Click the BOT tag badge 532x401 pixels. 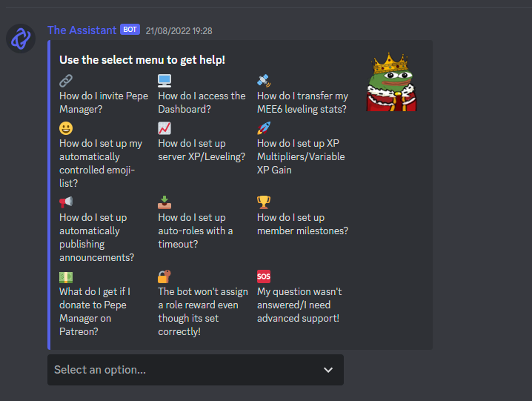[x=130, y=30]
